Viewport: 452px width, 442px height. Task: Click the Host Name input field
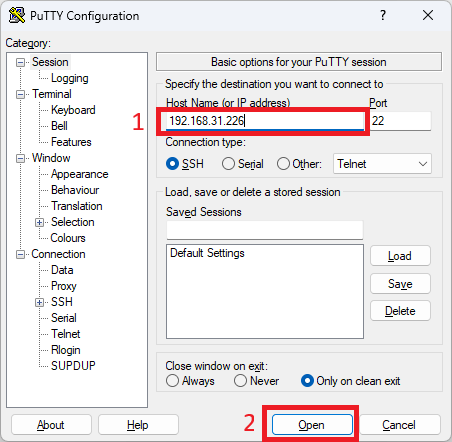(x=265, y=121)
